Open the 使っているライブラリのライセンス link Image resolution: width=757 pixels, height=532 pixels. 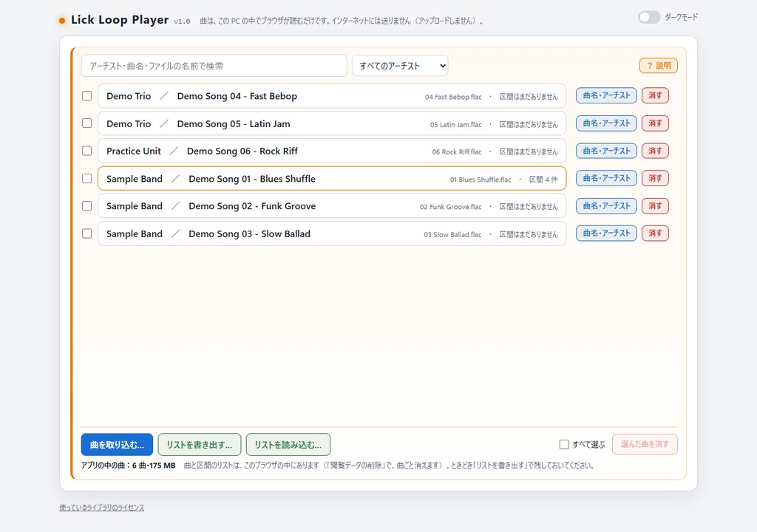pyautogui.click(x=102, y=508)
